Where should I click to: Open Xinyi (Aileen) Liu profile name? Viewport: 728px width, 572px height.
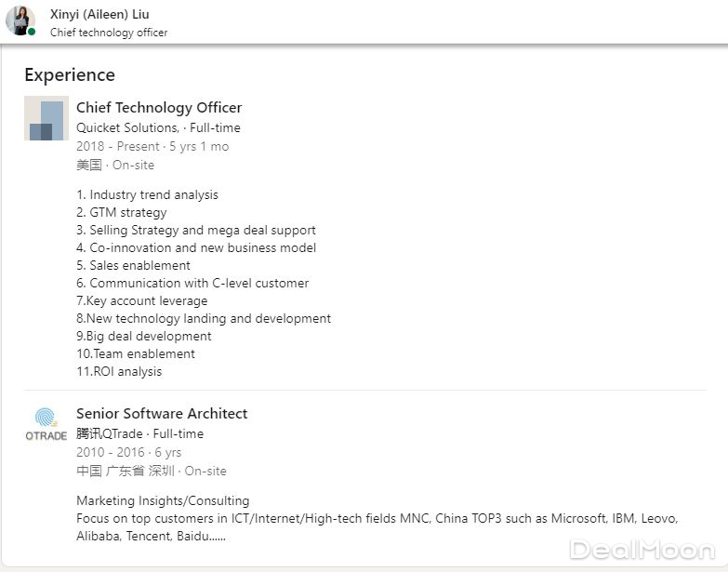pos(99,14)
